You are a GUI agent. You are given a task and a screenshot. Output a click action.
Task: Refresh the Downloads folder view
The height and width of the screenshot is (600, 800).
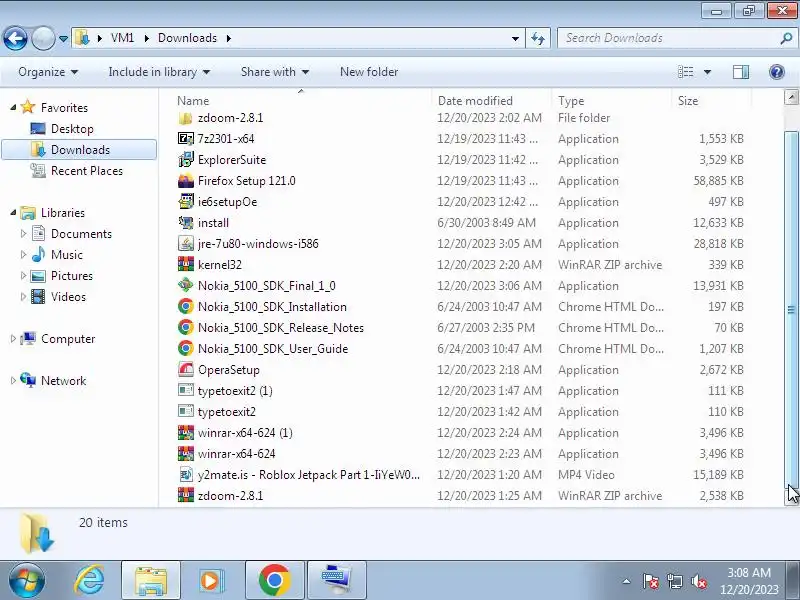[x=538, y=38]
